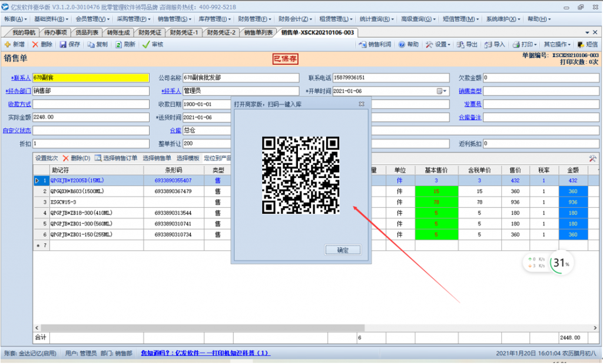603x364 pixels.
Task: Open the 基础资料(B) menu
Action: click(x=51, y=19)
